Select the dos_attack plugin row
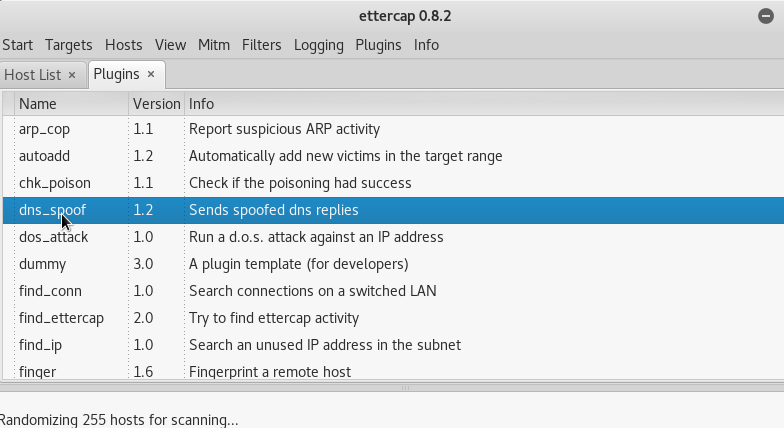The width and height of the screenshot is (784, 428). [393, 237]
